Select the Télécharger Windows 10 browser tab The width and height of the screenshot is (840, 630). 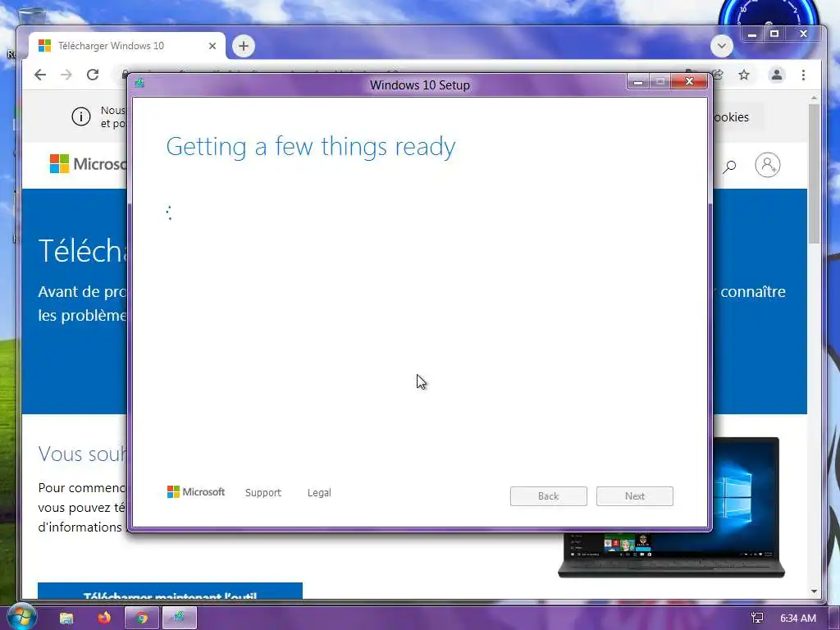(127, 46)
